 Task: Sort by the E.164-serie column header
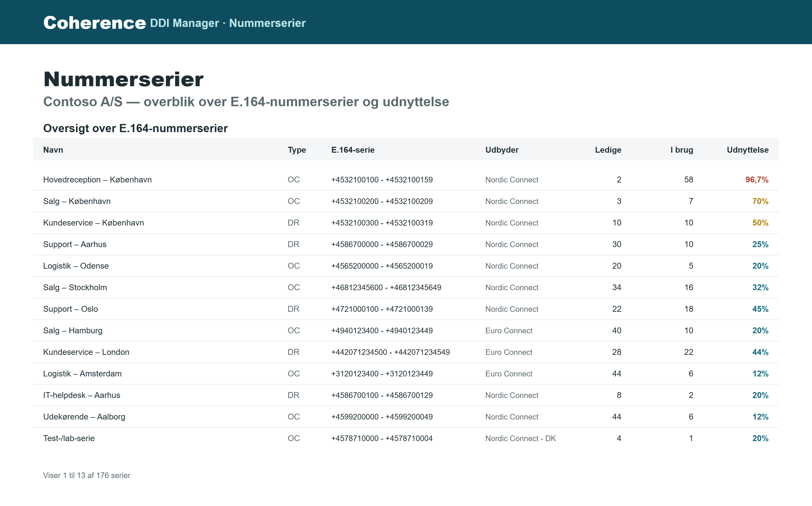coord(353,150)
